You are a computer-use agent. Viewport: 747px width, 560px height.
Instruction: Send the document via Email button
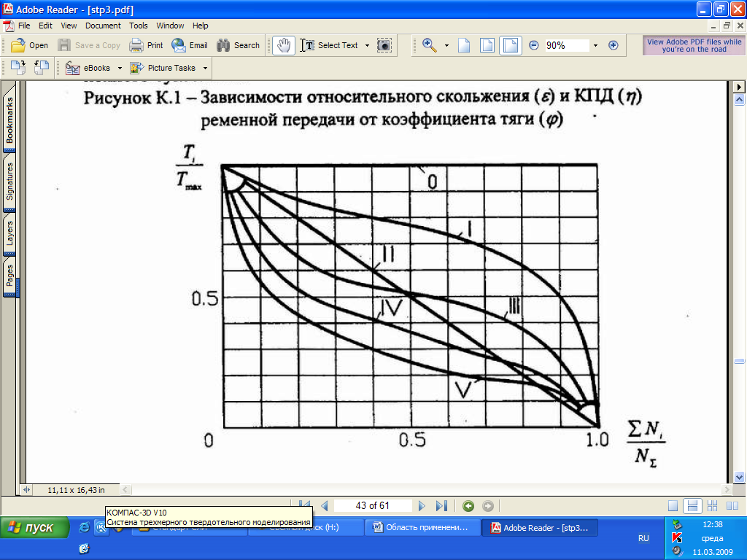click(x=190, y=45)
